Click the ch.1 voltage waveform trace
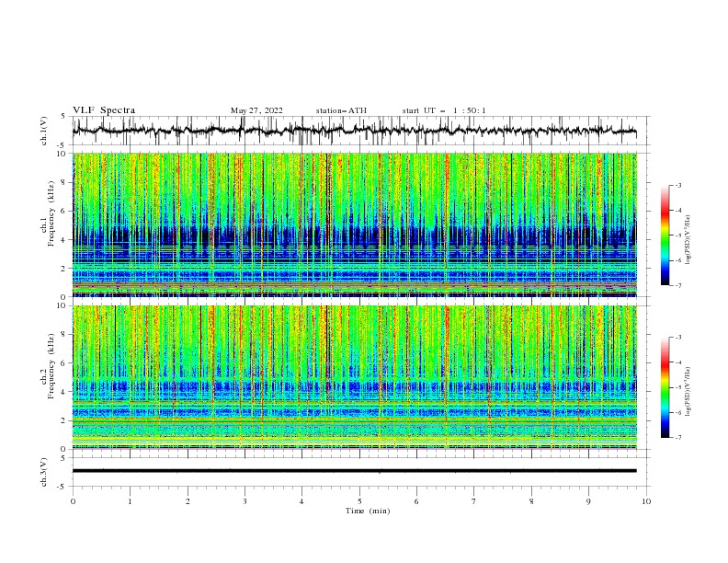Screen dimensions: 728x563 coord(354,131)
